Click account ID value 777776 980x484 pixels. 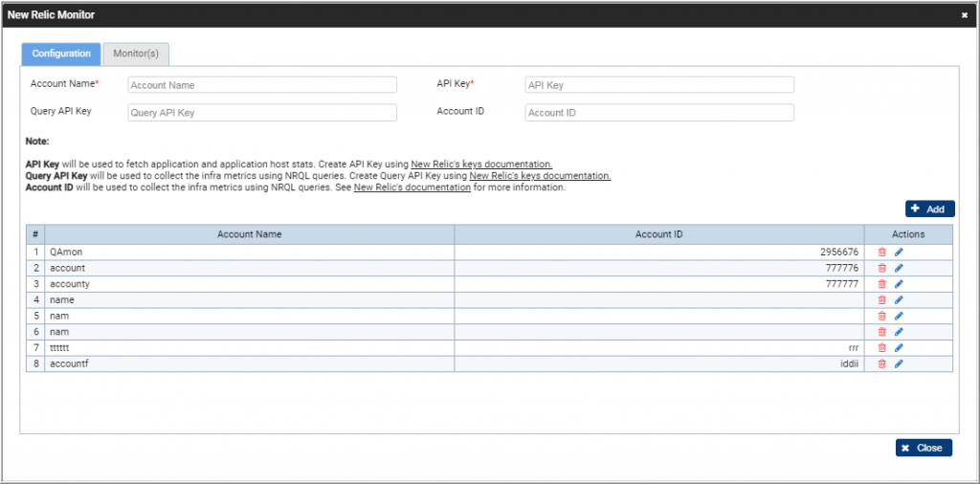click(x=842, y=268)
